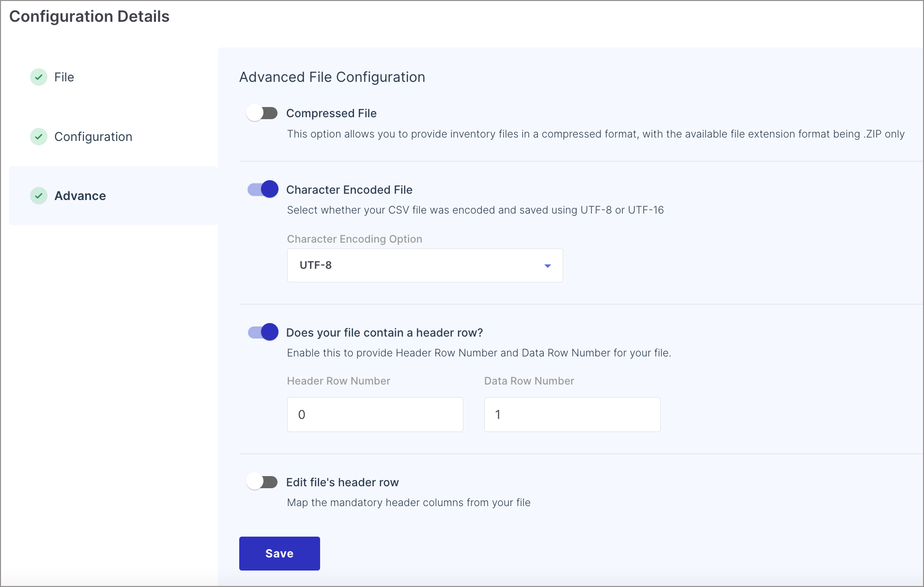Select the Advance step
The height and width of the screenshot is (587, 924).
tap(113, 196)
